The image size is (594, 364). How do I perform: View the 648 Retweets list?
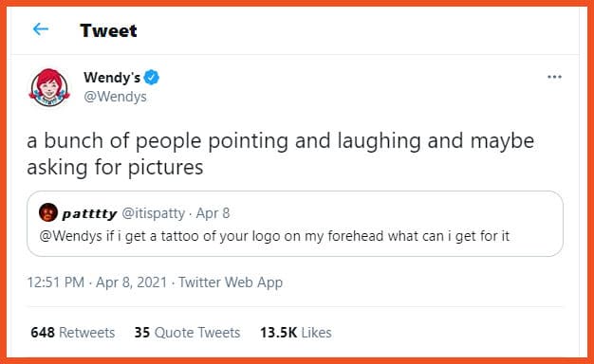click(x=73, y=333)
